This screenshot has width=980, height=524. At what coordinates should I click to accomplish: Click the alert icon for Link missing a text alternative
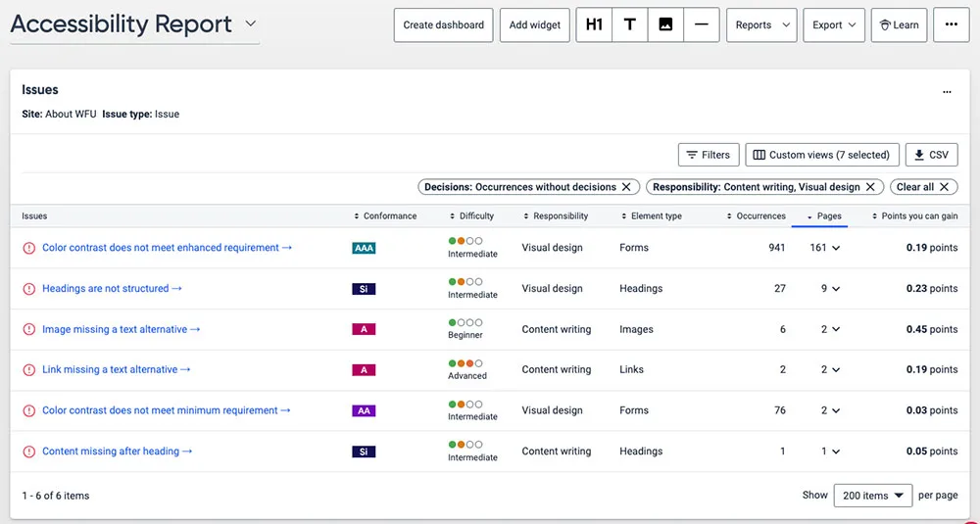(28, 369)
